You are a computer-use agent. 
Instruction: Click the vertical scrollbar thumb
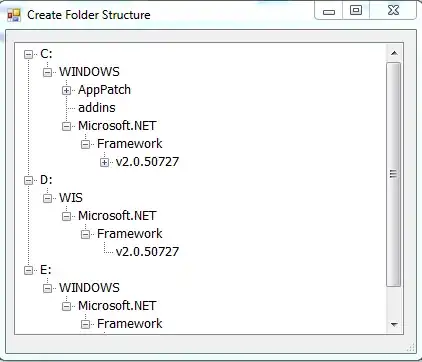tap(394, 174)
